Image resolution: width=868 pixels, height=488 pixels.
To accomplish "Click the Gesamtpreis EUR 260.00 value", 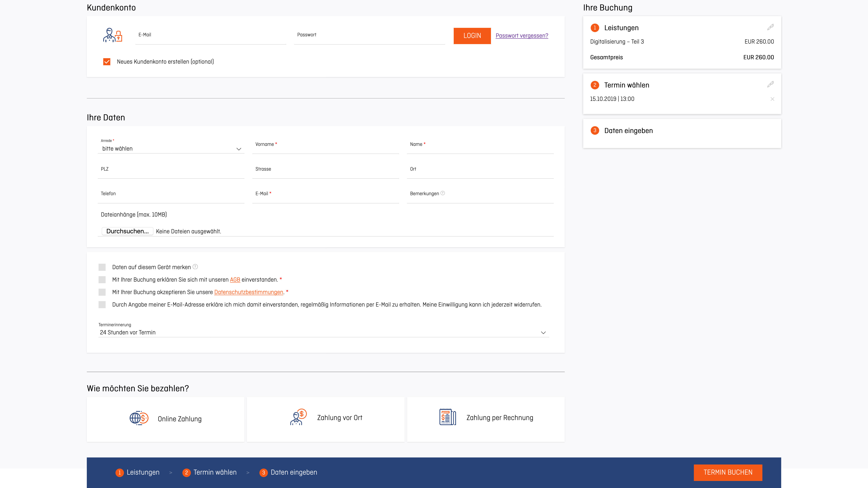I will click(758, 57).
